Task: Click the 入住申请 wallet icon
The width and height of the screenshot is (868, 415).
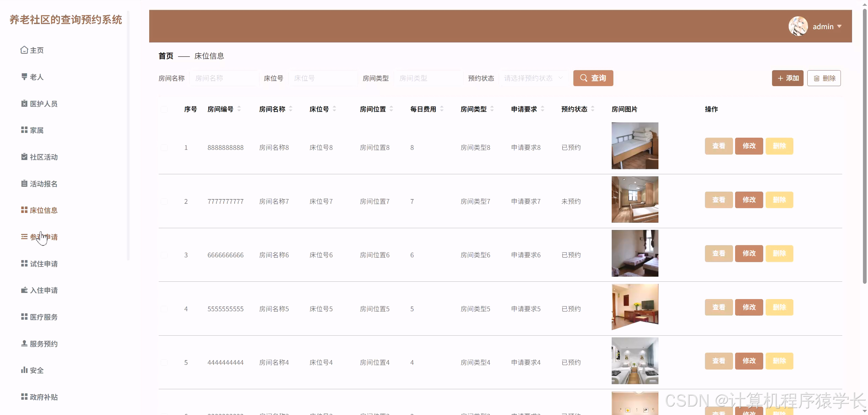Action: coord(24,290)
